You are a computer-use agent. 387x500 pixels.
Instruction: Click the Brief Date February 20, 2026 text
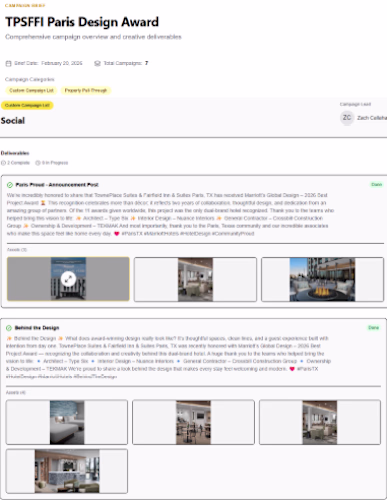(48, 63)
